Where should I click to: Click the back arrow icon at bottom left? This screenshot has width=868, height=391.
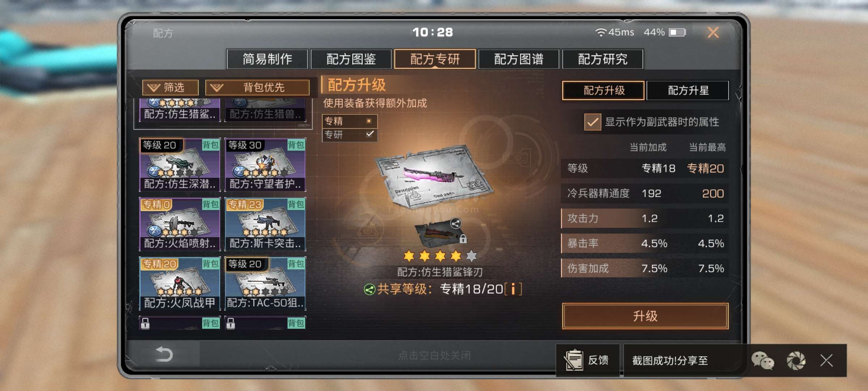pos(164,354)
